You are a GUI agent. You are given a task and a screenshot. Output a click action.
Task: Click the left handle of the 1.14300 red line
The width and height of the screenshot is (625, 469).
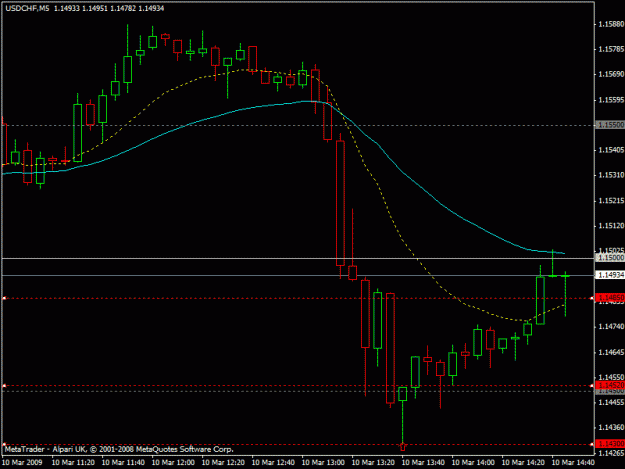(4, 444)
